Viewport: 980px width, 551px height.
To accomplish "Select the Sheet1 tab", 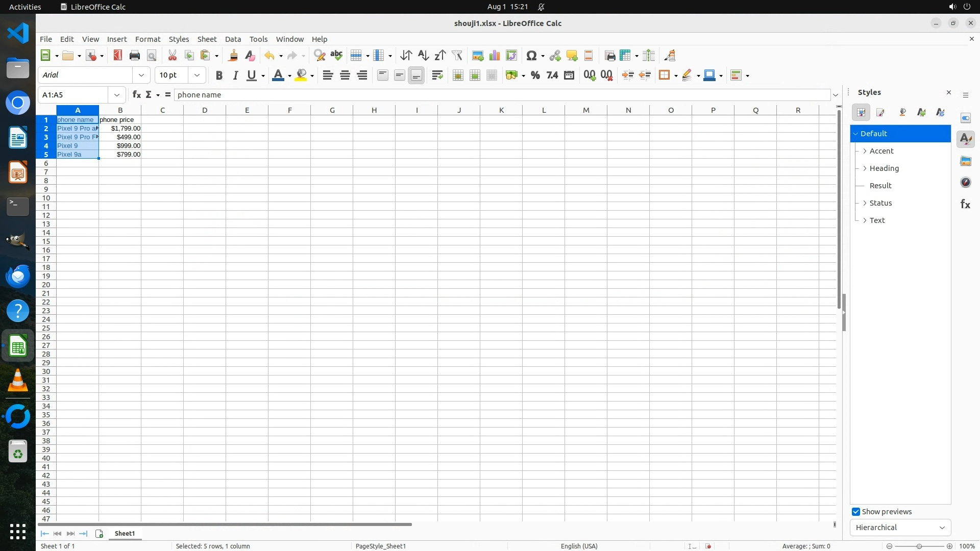I will click(x=125, y=533).
